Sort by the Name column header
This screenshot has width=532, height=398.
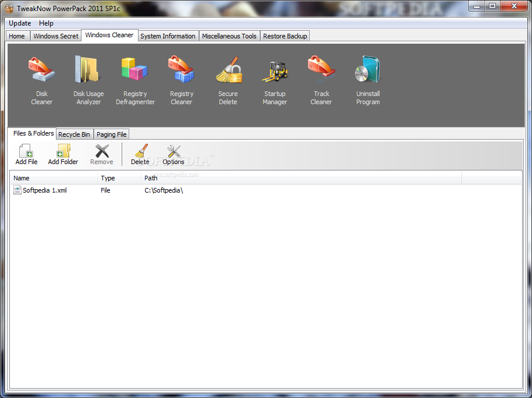coord(54,178)
